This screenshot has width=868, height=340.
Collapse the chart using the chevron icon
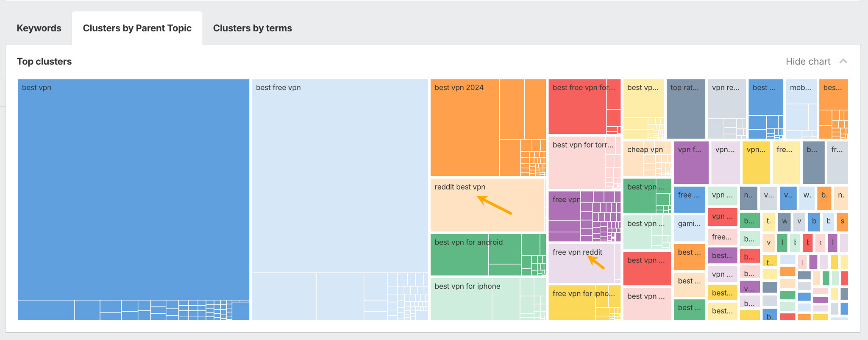click(843, 61)
